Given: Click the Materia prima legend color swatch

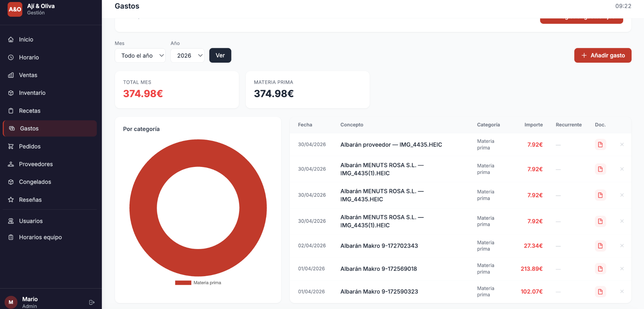Looking at the screenshot, I should (183, 283).
